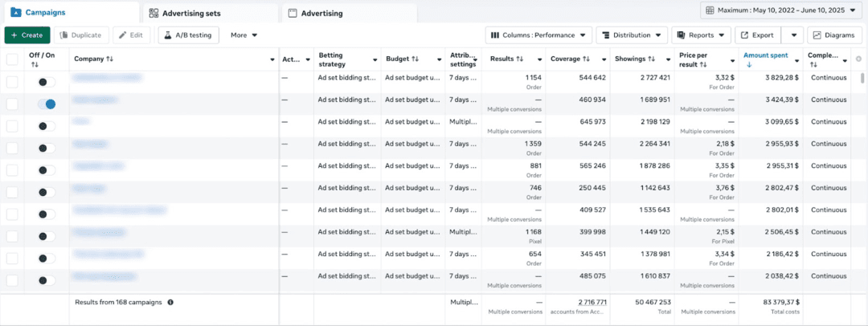The width and height of the screenshot is (868, 326).
Task: Tick the select-all checkbox in header
Action: [x=12, y=59]
